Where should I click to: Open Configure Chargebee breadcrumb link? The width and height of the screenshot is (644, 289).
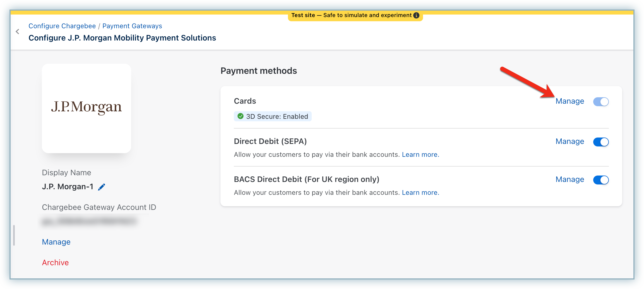(62, 26)
